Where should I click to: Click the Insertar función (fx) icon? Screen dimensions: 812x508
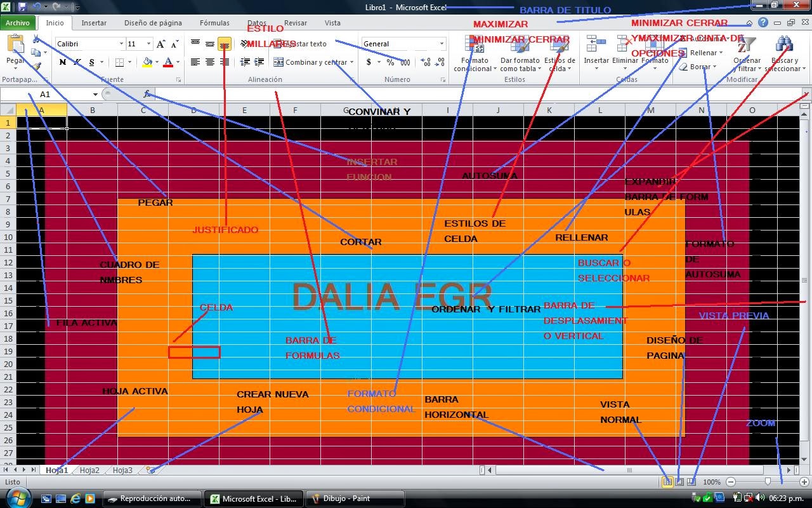pyautogui.click(x=147, y=93)
